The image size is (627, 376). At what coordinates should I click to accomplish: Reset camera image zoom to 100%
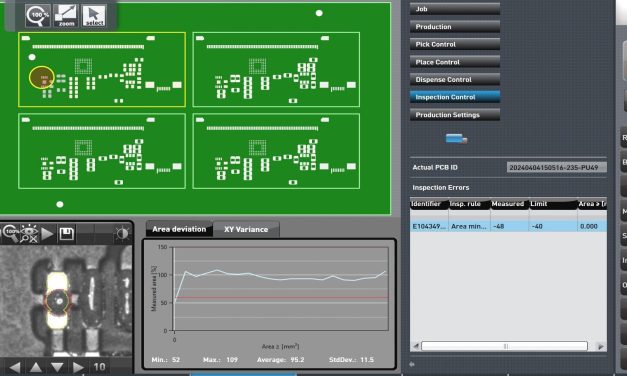click(x=11, y=234)
